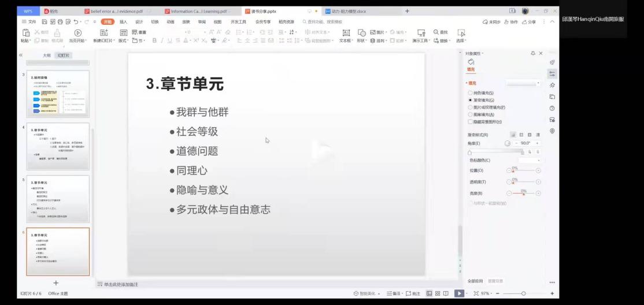This screenshot has height=305, width=644.
Task: Click the Apply to All button
Action: 475,281
